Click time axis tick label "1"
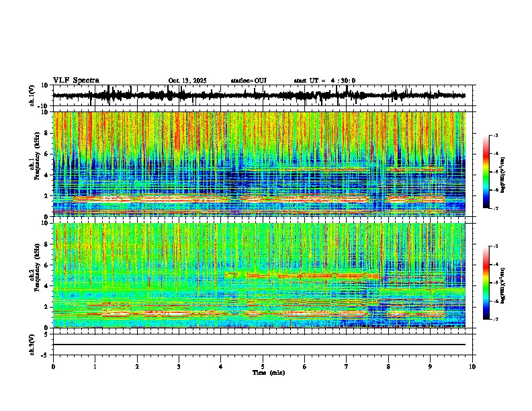Viewport: 532px width, 411px height. tap(95, 367)
